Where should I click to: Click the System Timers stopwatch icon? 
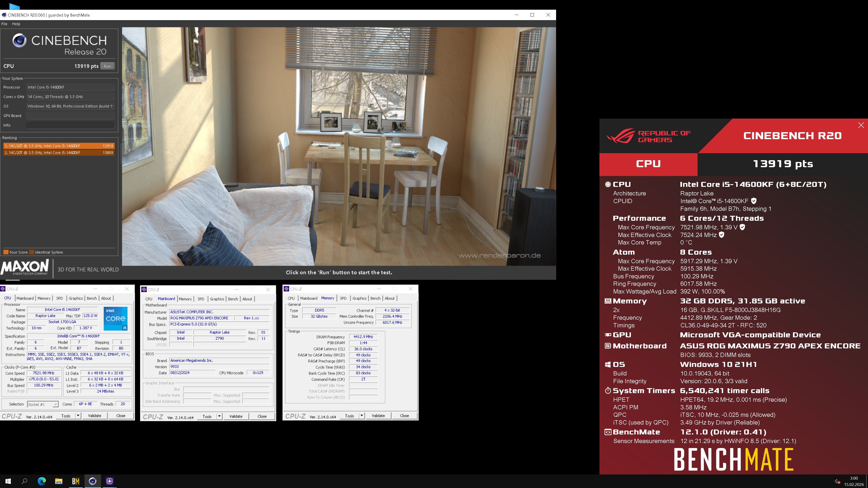pos(608,390)
